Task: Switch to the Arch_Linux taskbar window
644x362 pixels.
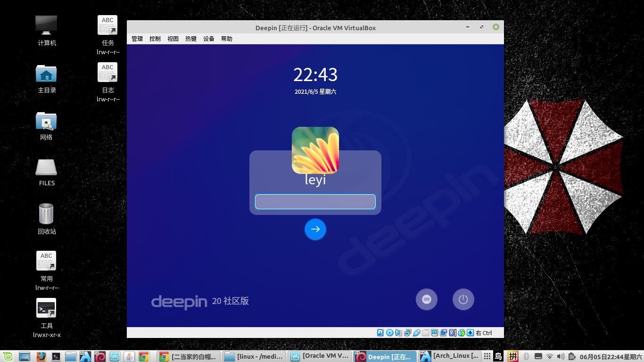Action: (x=450, y=356)
